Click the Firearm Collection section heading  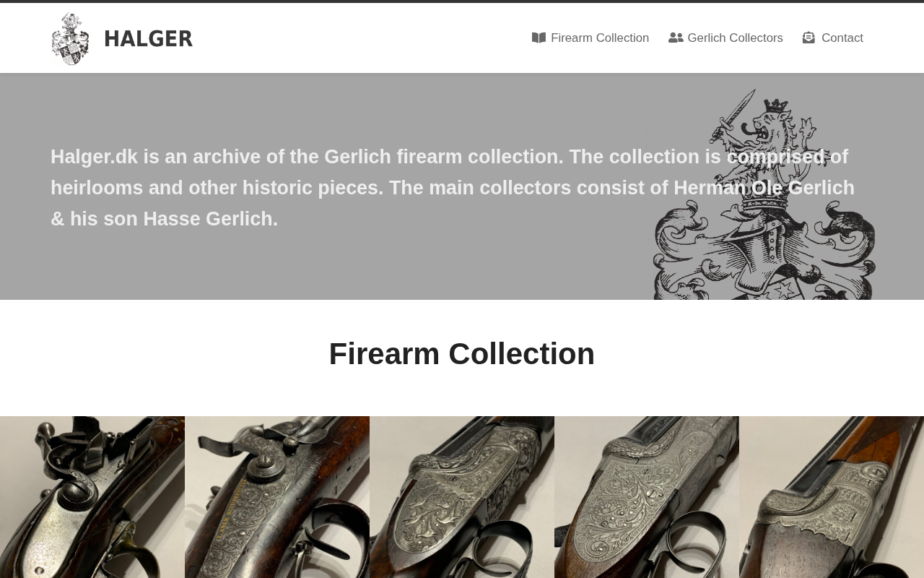[462, 354]
